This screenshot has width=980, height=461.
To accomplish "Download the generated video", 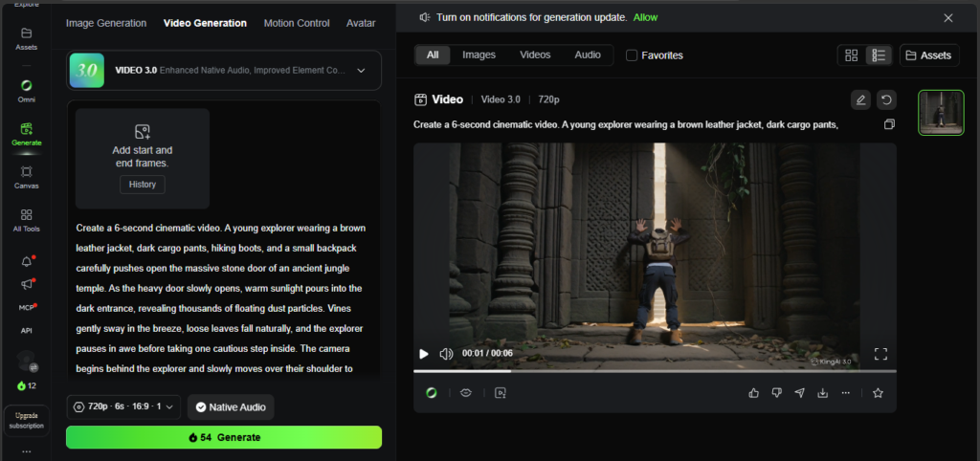I will [822, 393].
